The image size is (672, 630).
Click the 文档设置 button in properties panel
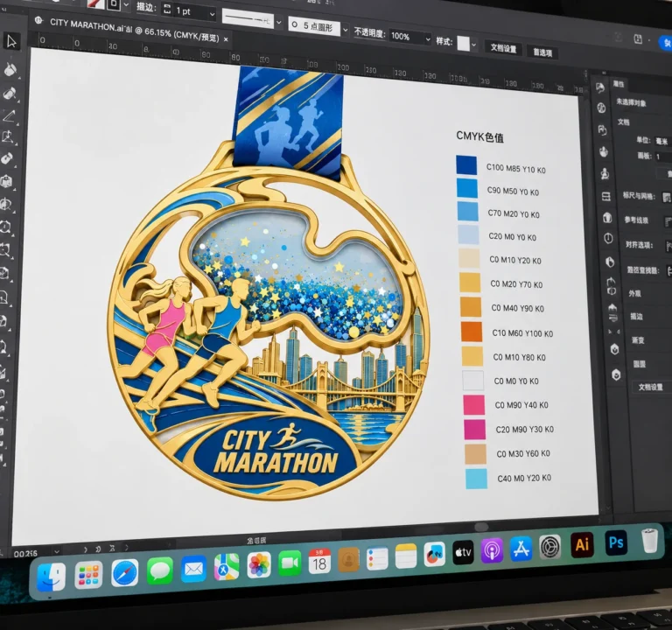[x=650, y=387]
